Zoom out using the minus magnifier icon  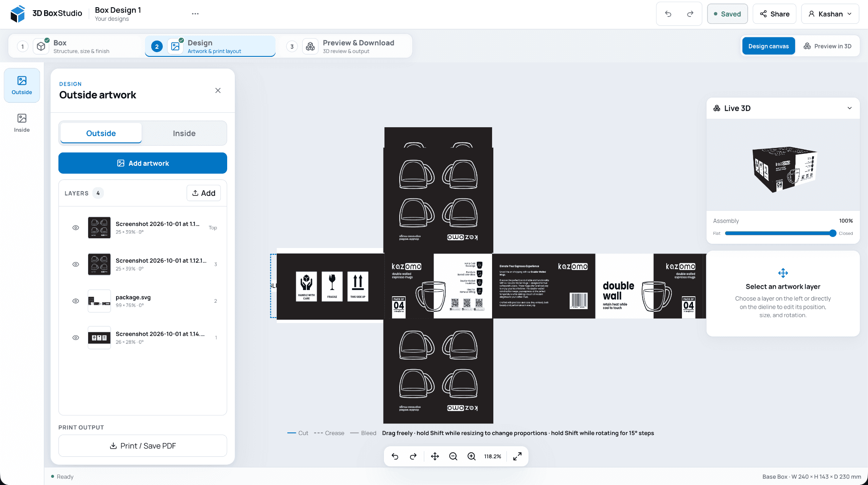pyautogui.click(x=453, y=456)
